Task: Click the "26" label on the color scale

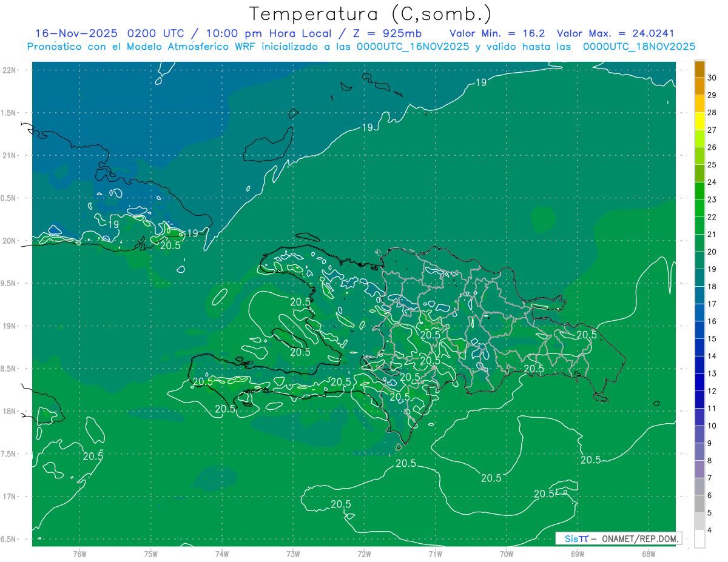Action: click(x=712, y=147)
